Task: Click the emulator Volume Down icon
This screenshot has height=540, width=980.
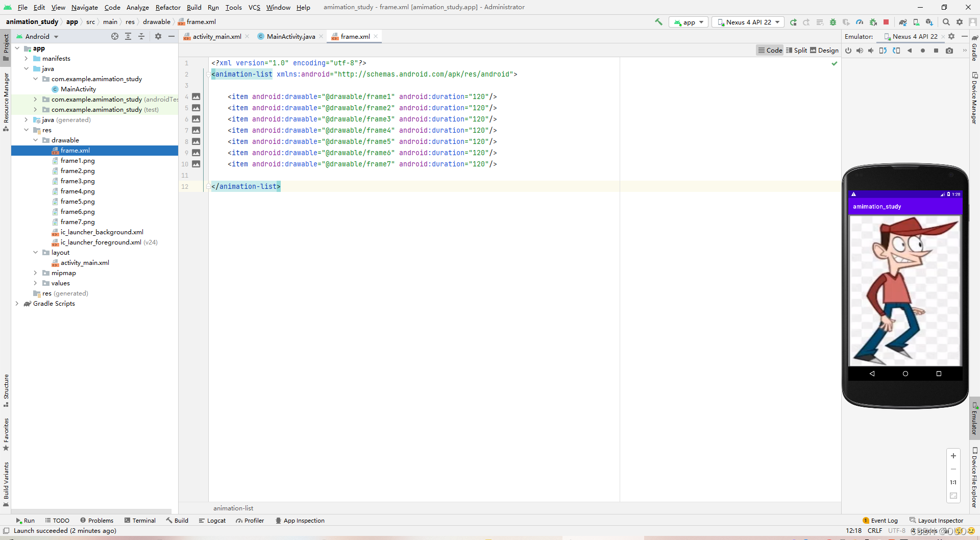Action: coord(871,51)
